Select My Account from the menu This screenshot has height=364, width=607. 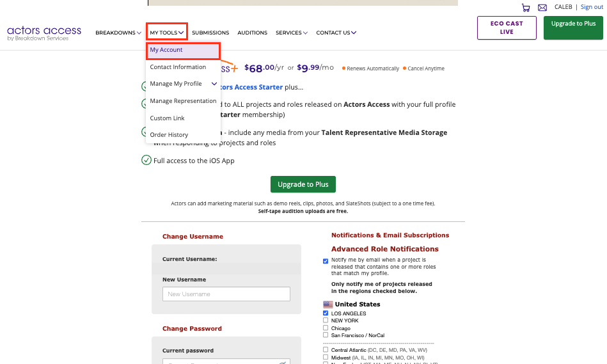pos(183,50)
